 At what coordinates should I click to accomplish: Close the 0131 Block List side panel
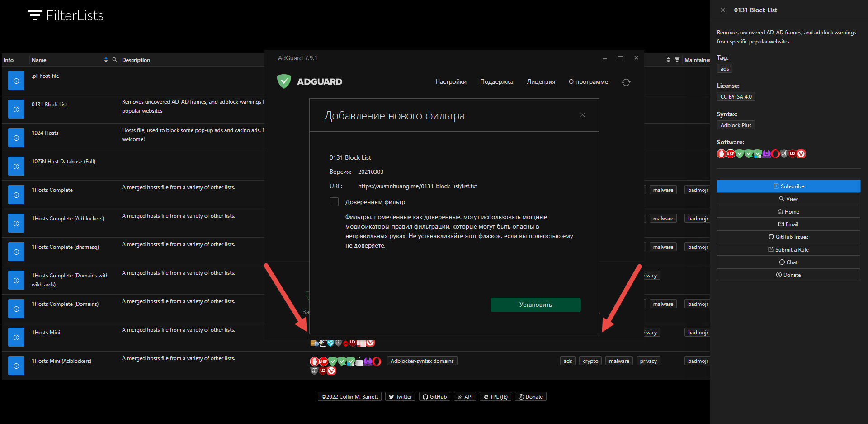(x=723, y=10)
